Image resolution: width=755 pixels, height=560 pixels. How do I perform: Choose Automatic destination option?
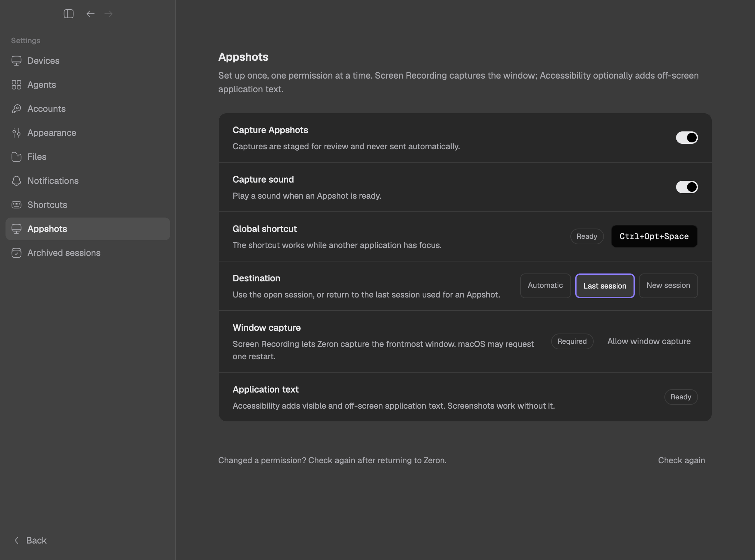[545, 285]
